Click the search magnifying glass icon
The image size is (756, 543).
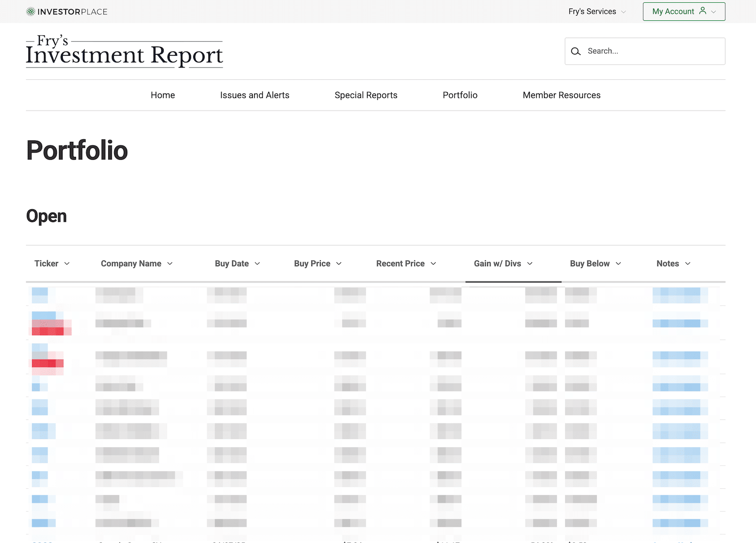(x=576, y=52)
